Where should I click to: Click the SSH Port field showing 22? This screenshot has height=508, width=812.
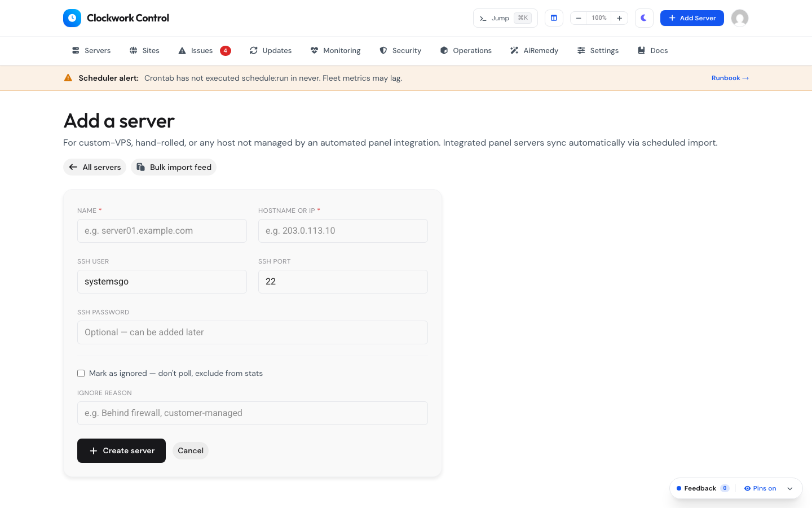coord(343,282)
